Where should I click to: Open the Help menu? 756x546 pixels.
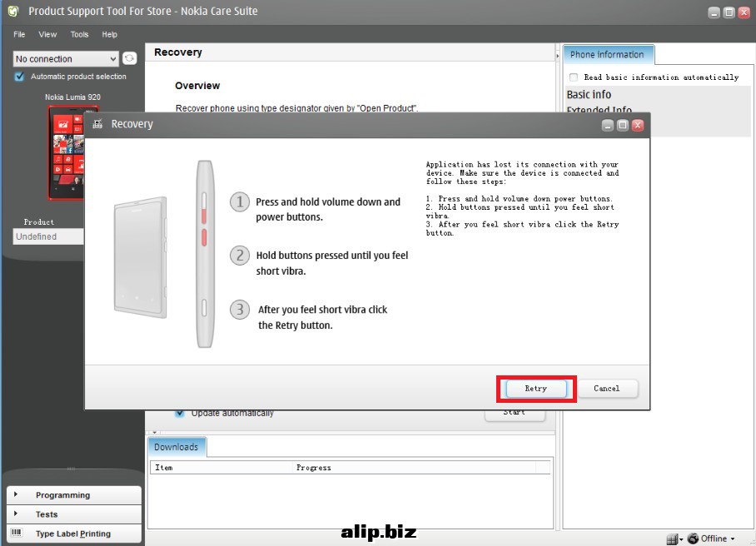[109, 34]
